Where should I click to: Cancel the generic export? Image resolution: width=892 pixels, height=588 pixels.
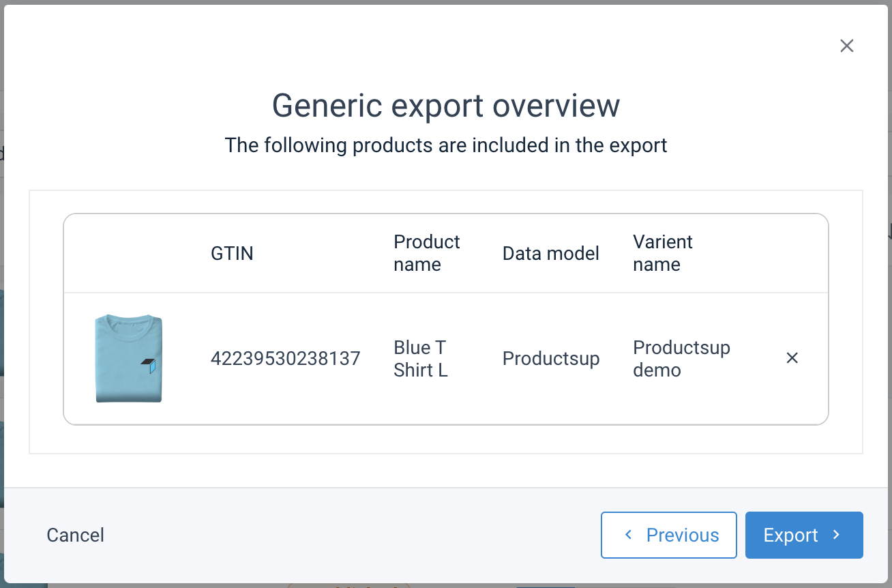click(x=75, y=535)
